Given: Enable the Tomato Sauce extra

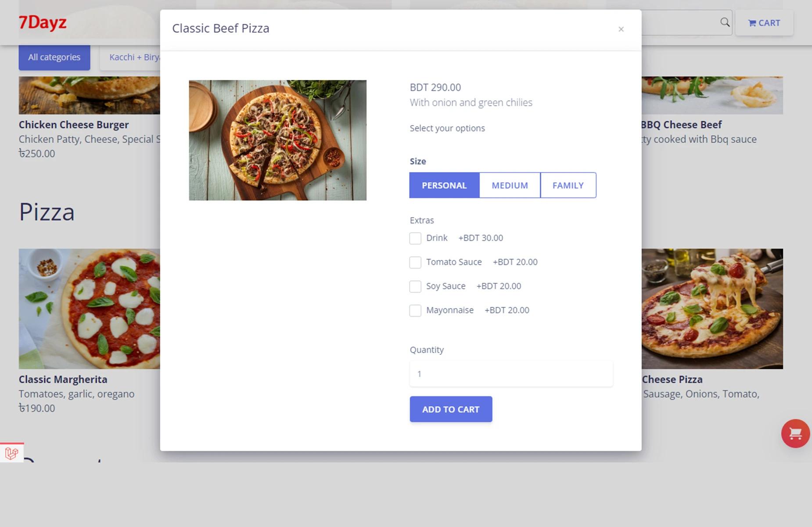Looking at the screenshot, I should (415, 263).
